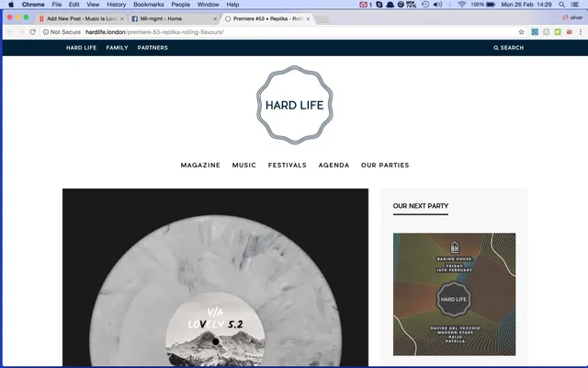Open the red extension icon in the toolbar

[570, 32]
